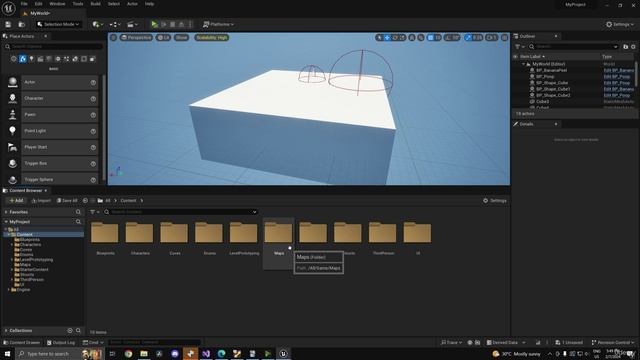The image size is (640, 360).
Task: Close the Place Actors panel tab
Action: [x=46, y=36]
